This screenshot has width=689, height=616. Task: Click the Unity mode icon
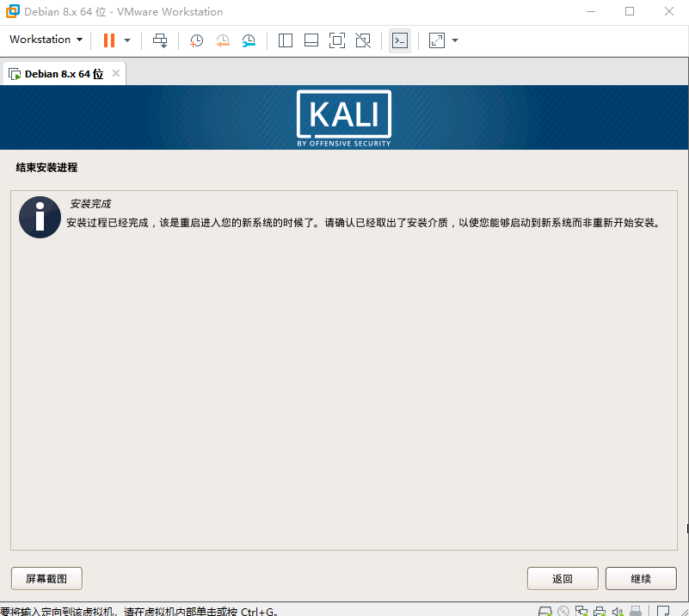click(363, 40)
